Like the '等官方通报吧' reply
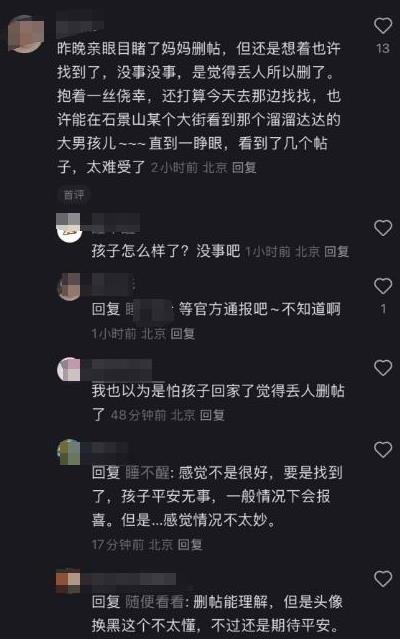Image resolution: width=400 pixels, height=639 pixels. tap(382, 286)
